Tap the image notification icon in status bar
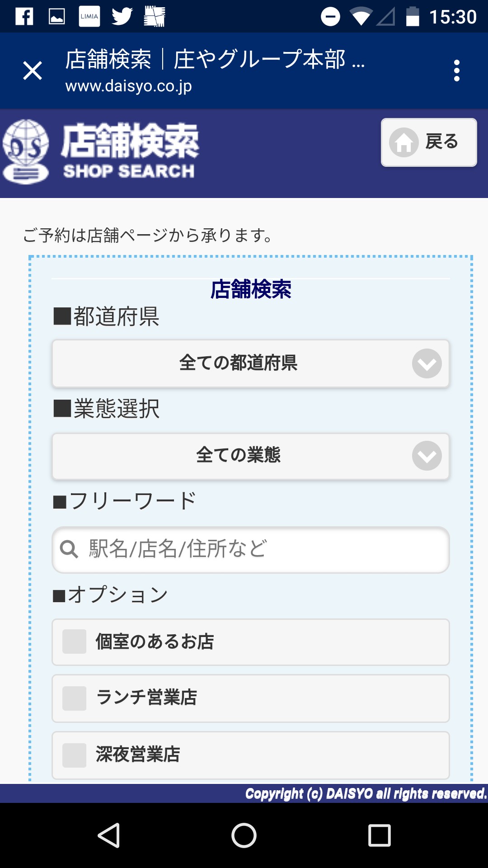 pyautogui.click(x=57, y=17)
